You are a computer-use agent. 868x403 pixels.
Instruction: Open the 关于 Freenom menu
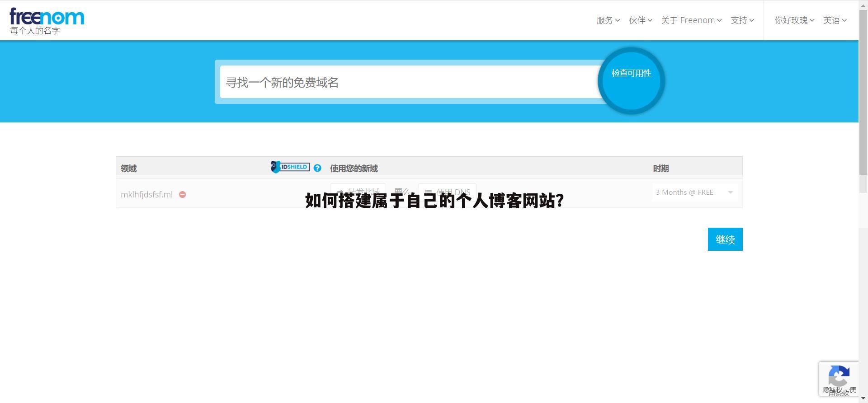(691, 20)
